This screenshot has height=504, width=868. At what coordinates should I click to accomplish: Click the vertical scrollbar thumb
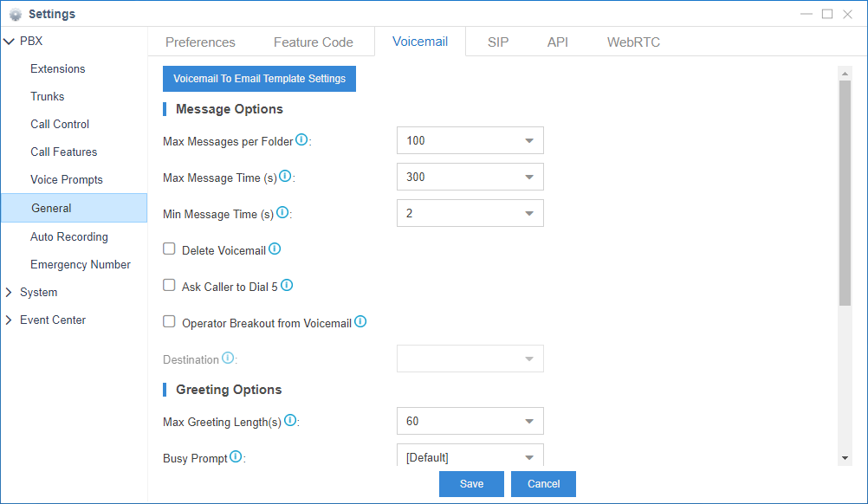click(x=845, y=191)
